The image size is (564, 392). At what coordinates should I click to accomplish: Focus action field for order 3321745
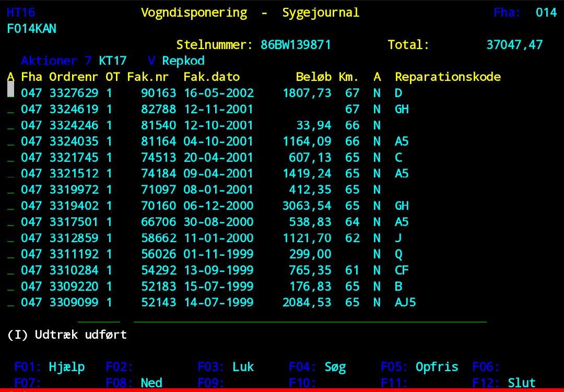pos(10,158)
